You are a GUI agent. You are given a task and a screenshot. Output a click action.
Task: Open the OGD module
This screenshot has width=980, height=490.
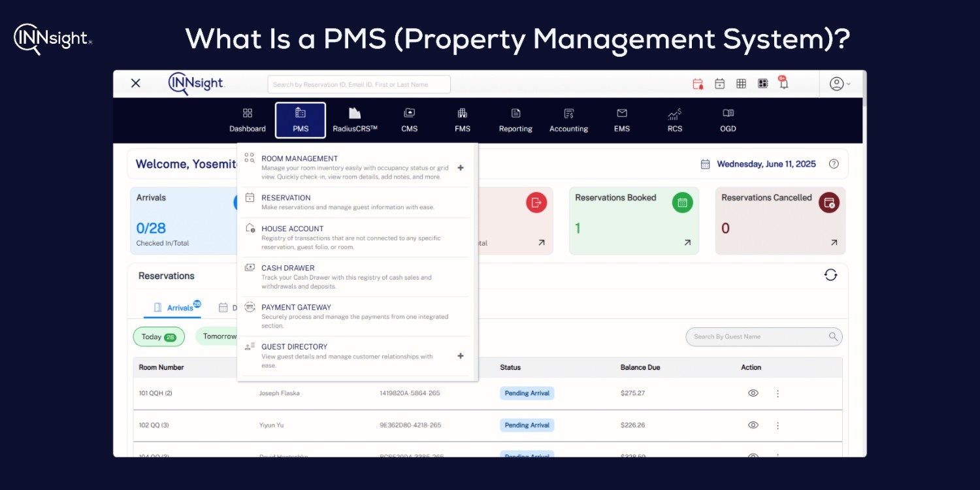[x=728, y=120]
